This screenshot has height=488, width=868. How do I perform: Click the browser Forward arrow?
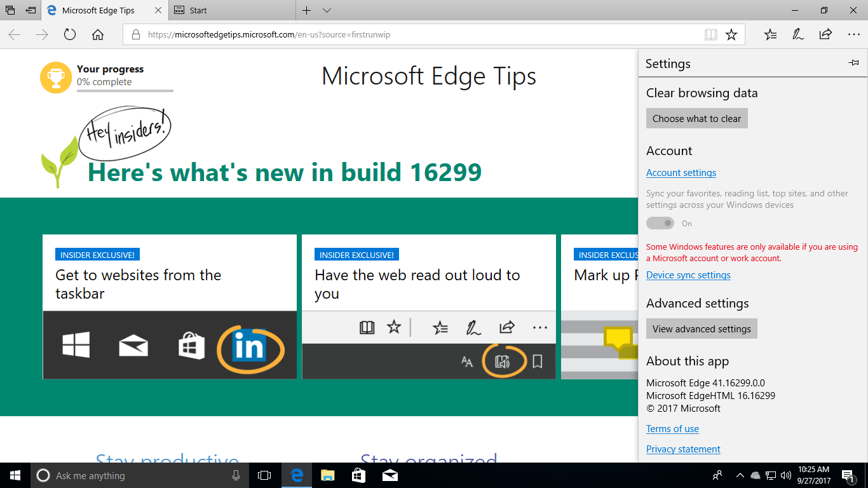pyautogui.click(x=43, y=35)
